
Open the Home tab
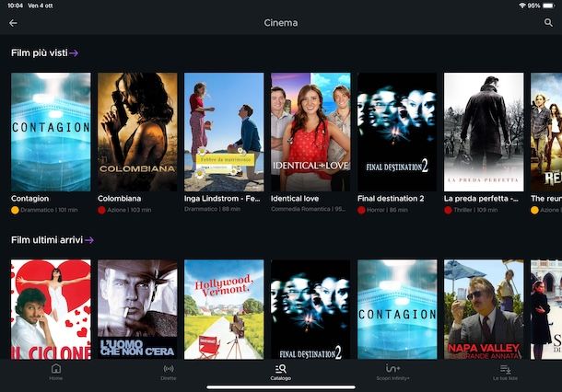pos(56,372)
